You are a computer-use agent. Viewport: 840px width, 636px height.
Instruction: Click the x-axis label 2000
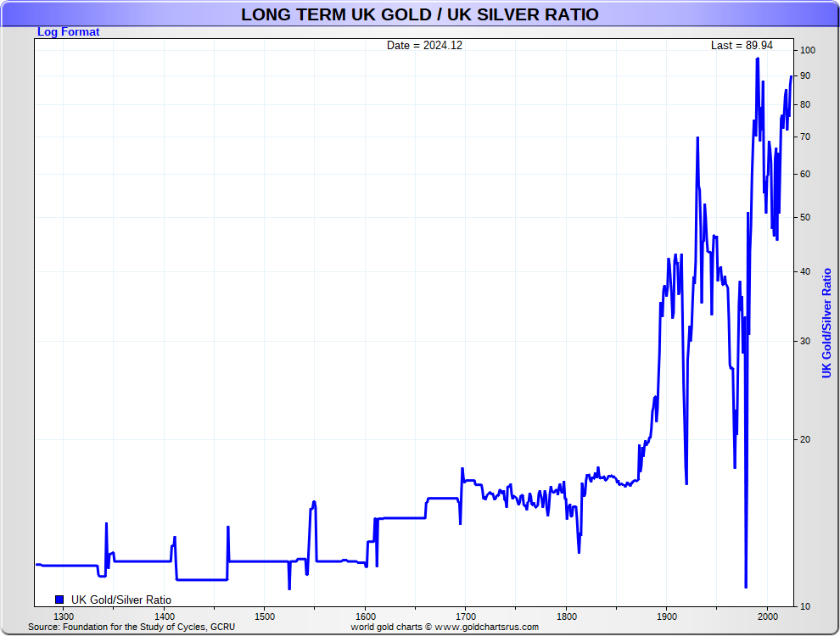768,616
